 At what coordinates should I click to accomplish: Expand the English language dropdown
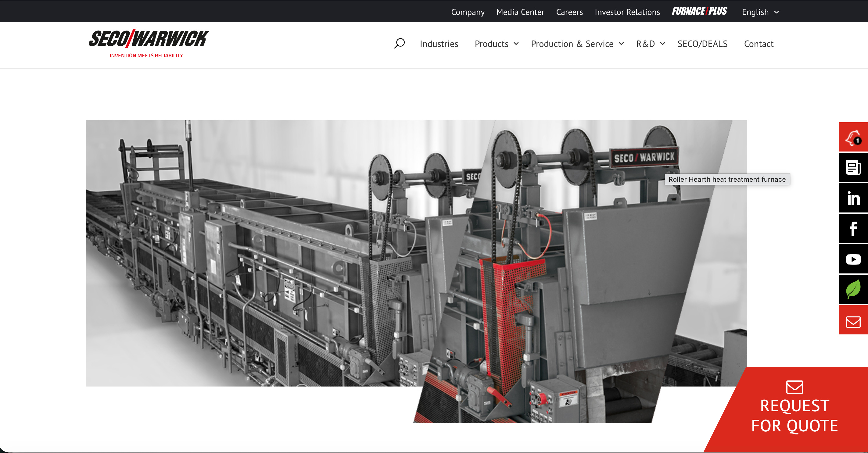(760, 12)
